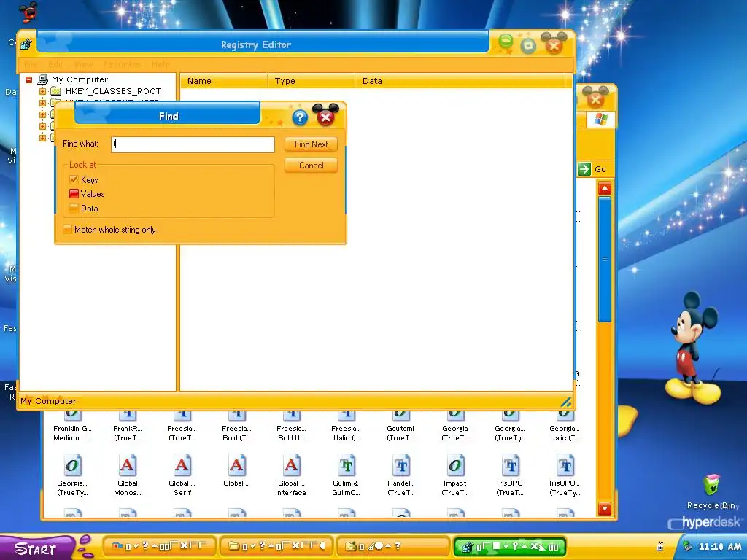Screen dimensions: 747x560
Task: Click the HKEY_CLASSES_ROOT folder icon
Action: point(56,91)
